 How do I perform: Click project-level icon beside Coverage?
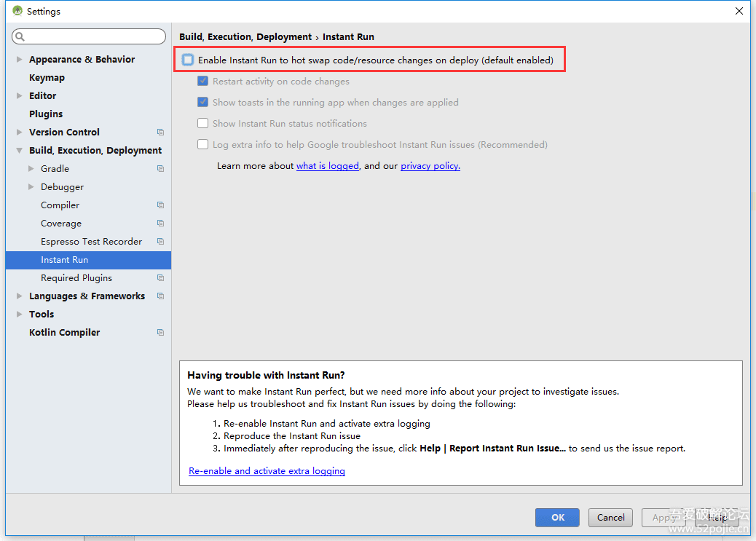[x=160, y=224]
